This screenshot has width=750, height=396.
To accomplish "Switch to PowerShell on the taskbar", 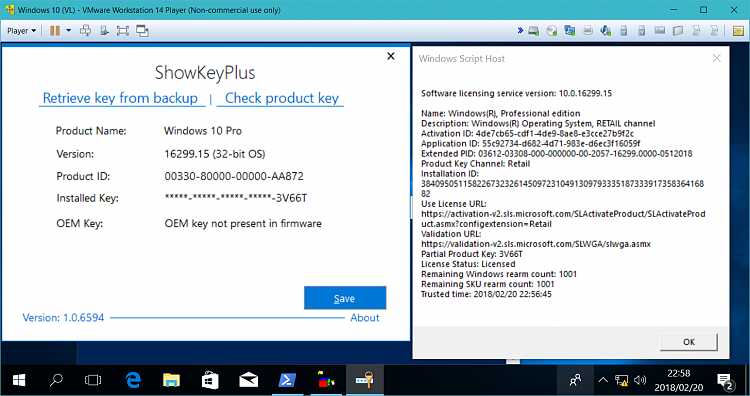I will point(287,380).
